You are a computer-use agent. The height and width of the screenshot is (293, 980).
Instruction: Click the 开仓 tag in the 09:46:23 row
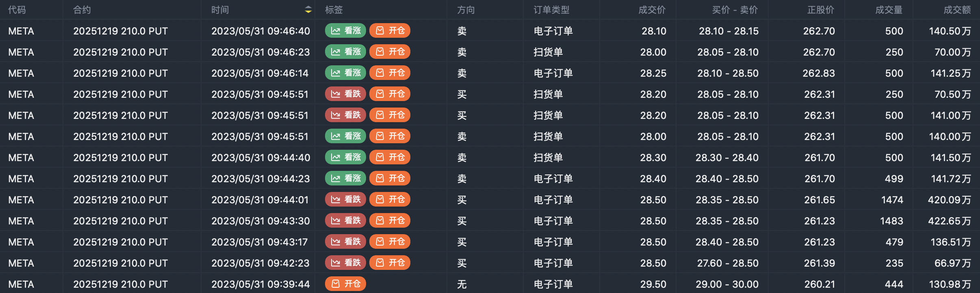coord(390,52)
